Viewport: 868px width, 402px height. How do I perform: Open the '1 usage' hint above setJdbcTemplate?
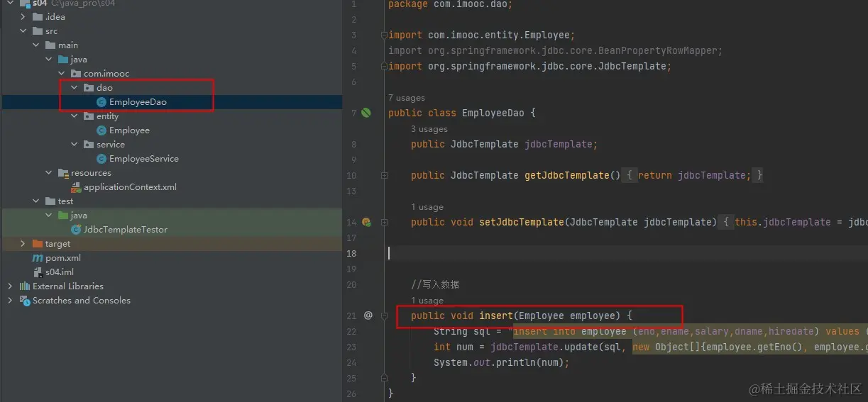click(427, 207)
